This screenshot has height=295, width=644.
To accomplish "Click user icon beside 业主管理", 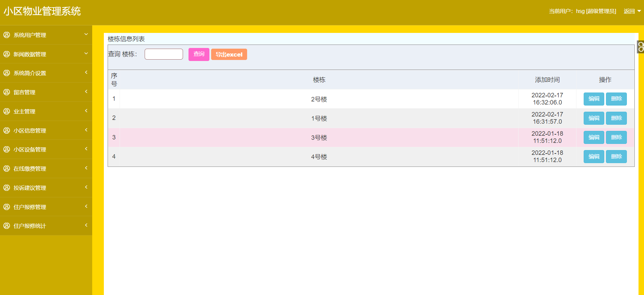I will (x=7, y=111).
